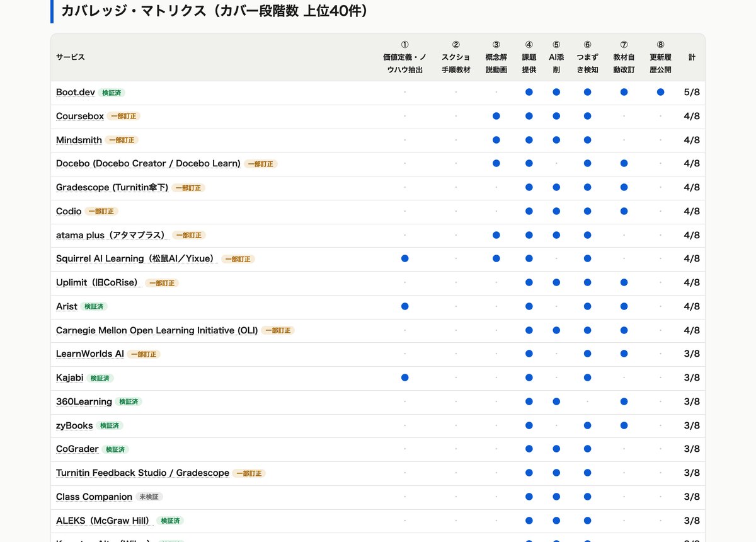Click the カバレッジ・マトリクス section heading
756x542 pixels.
[x=215, y=11]
